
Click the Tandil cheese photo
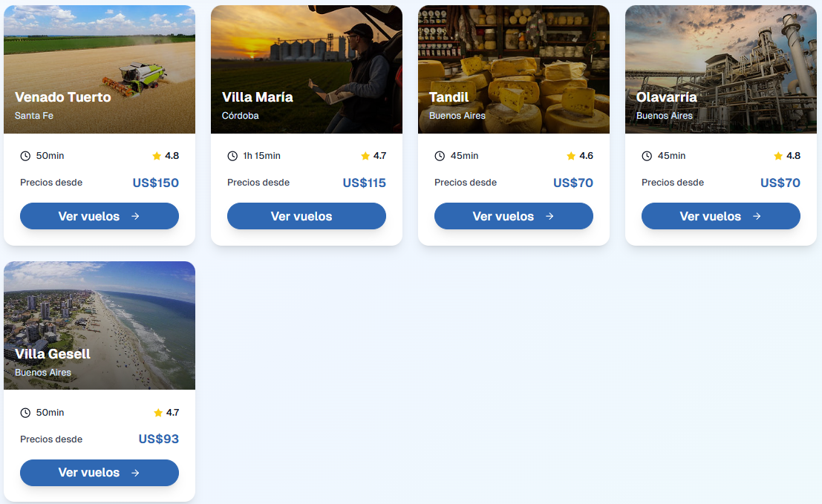pyautogui.click(x=513, y=67)
